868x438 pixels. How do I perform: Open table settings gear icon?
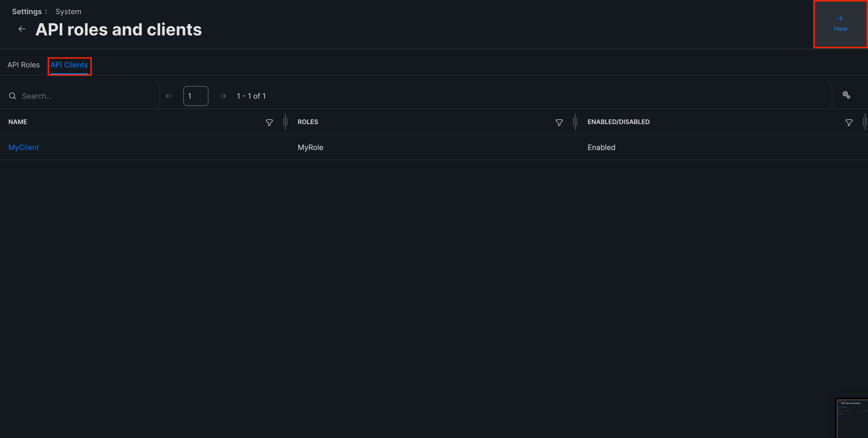point(846,95)
